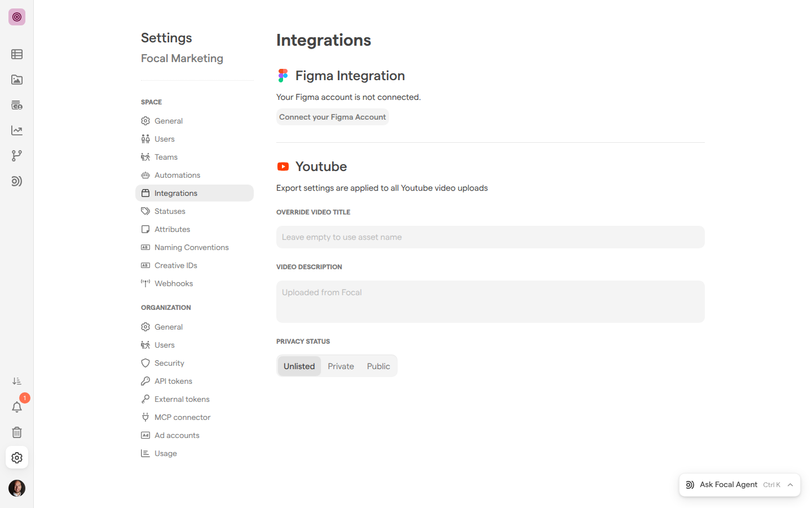Viewport: 812px width, 508px height.
Task: Go to Attributes settings
Action: point(195,229)
